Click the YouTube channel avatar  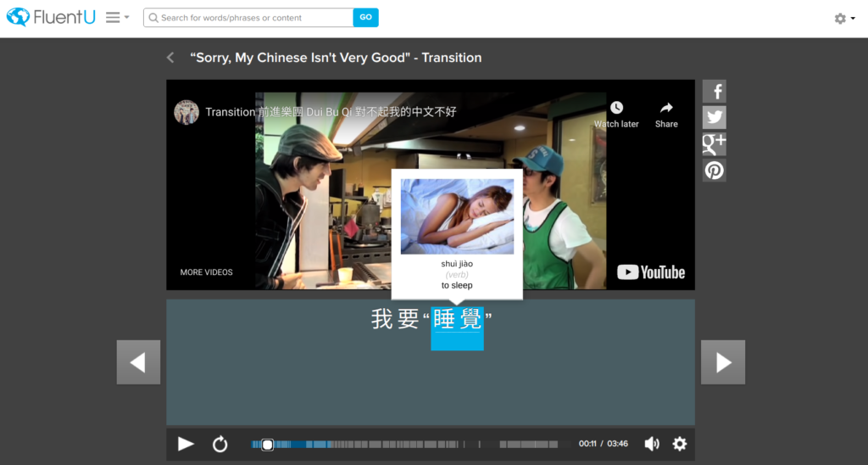point(186,112)
